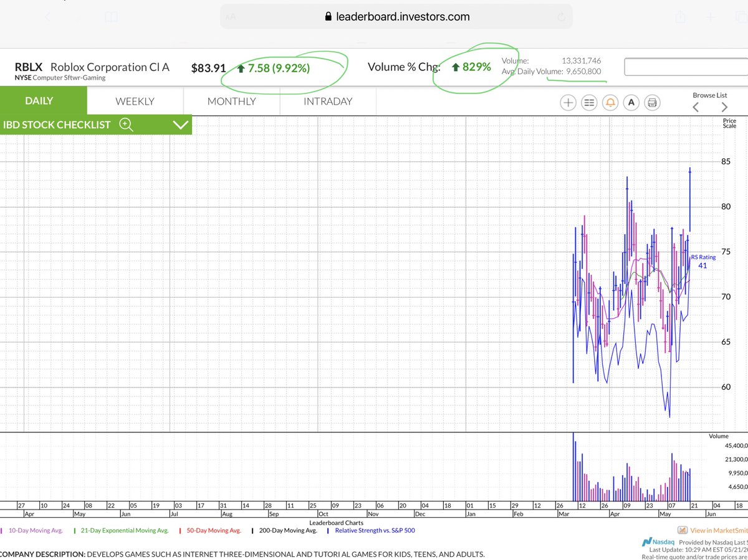The width and height of the screenshot is (748, 560).
Task: Click the Jan month label on time axis
Action: click(471, 515)
